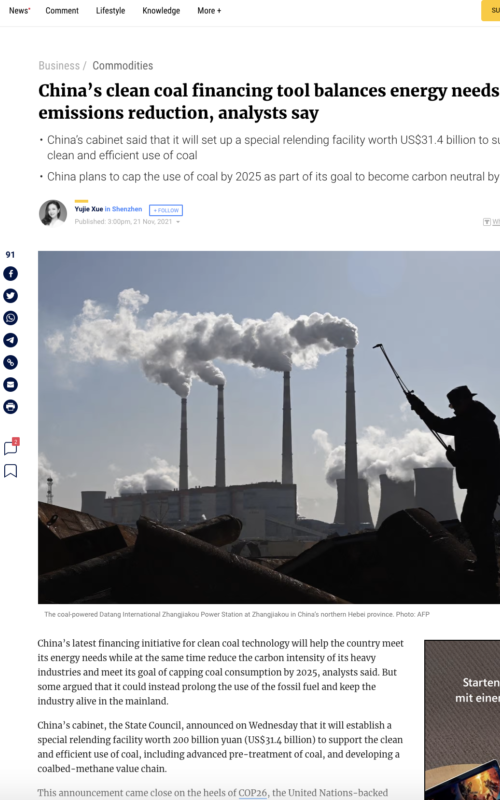Expand published date dropdown arrow
Image resolution: width=500 pixels, height=800 pixels.
click(178, 222)
